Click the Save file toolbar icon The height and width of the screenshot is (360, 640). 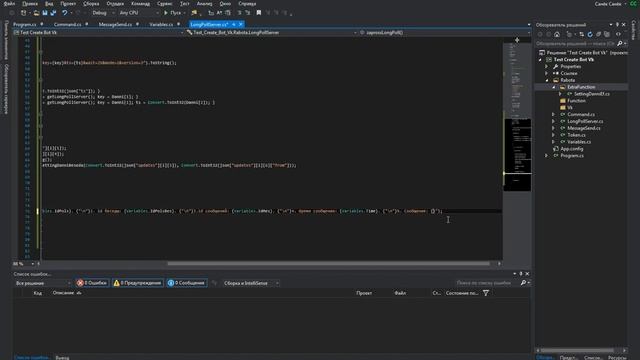tap(45, 13)
